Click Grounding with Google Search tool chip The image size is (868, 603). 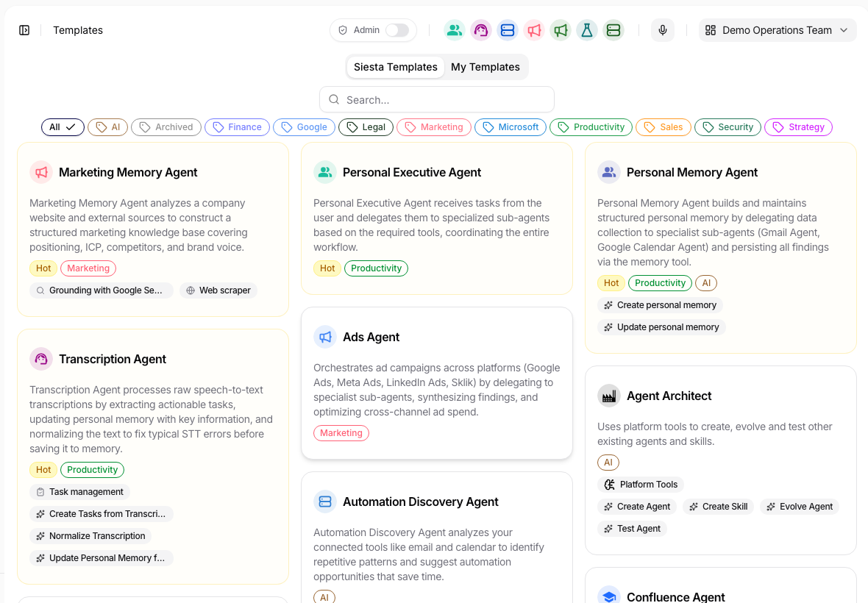(x=102, y=290)
